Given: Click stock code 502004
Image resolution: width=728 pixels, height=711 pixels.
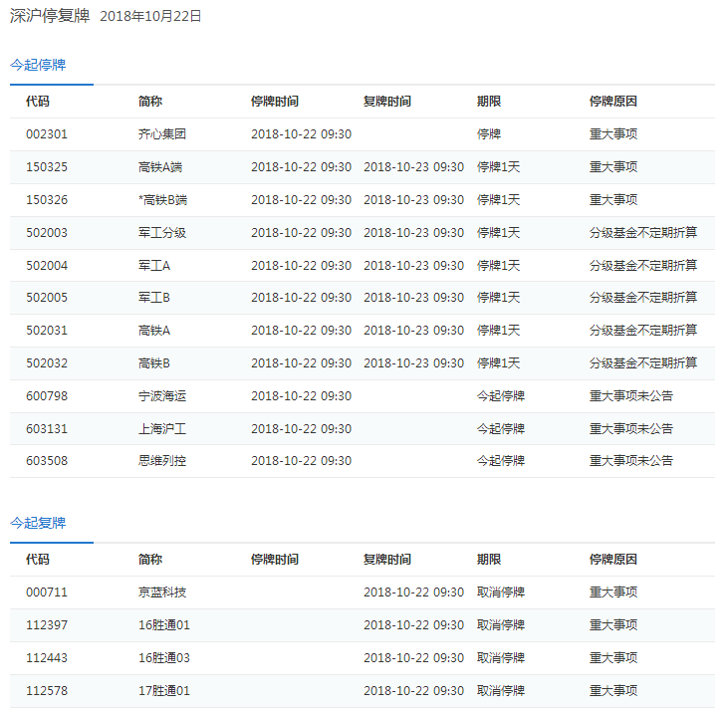Looking at the screenshot, I should pyautogui.click(x=47, y=265).
